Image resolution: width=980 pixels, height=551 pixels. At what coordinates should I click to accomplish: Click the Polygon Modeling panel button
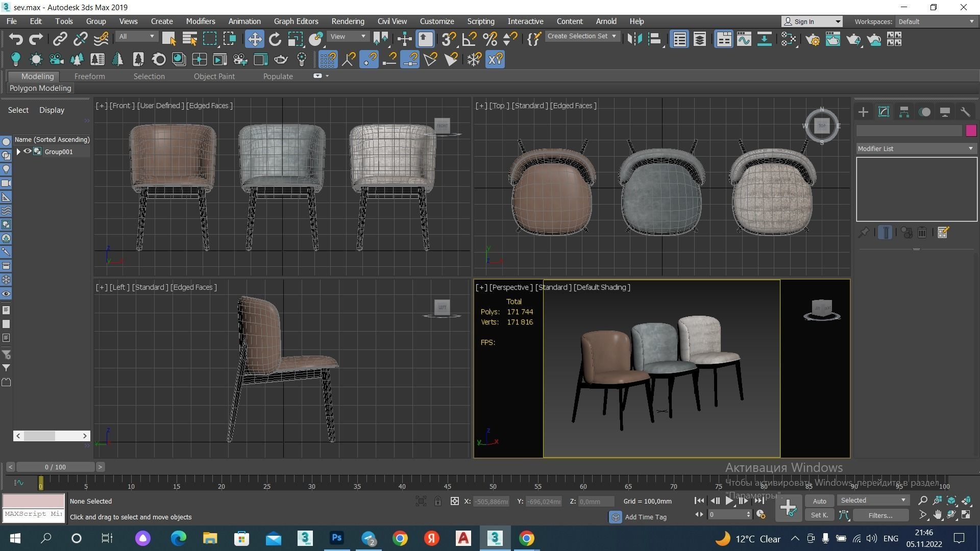coord(40,88)
